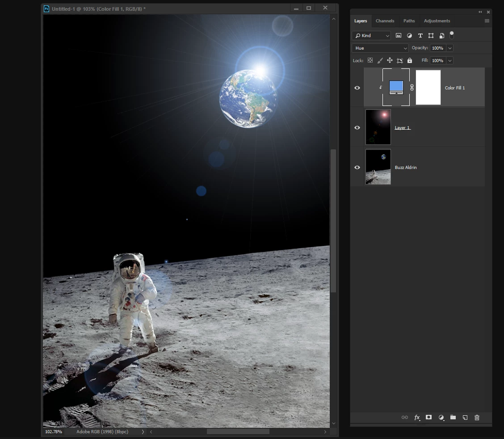Click the Photoshop document icon in title bar
This screenshot has width=504, height=439.
[x=46, y=8]
